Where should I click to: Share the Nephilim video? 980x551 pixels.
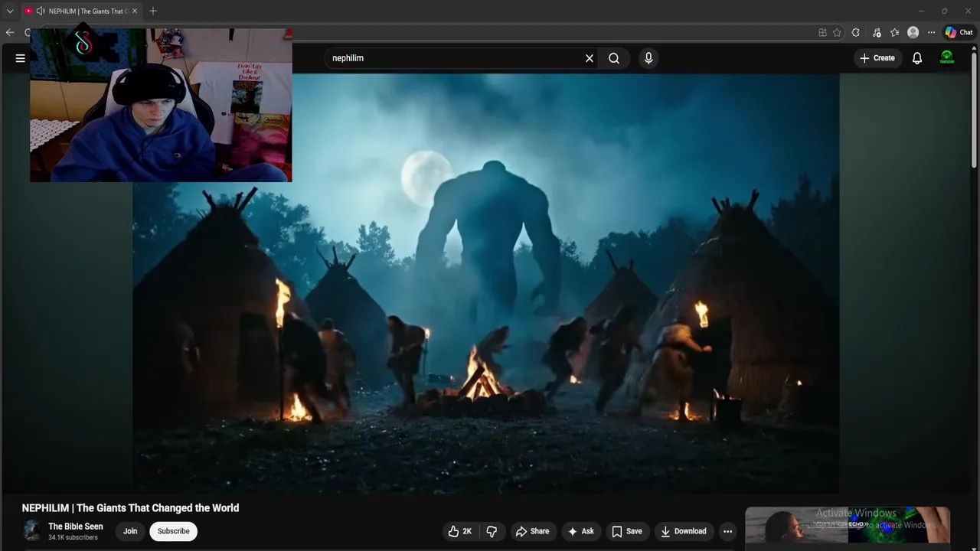[532, 531]
